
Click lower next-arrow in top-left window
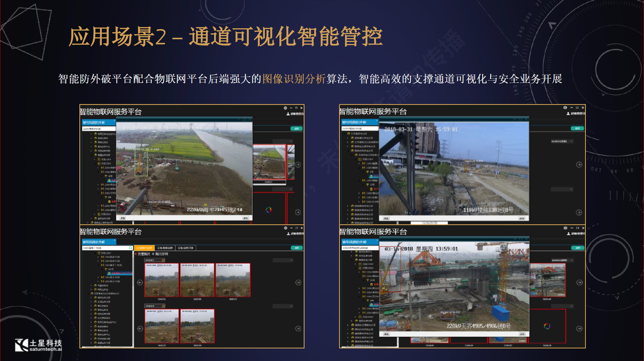point(298,212)
